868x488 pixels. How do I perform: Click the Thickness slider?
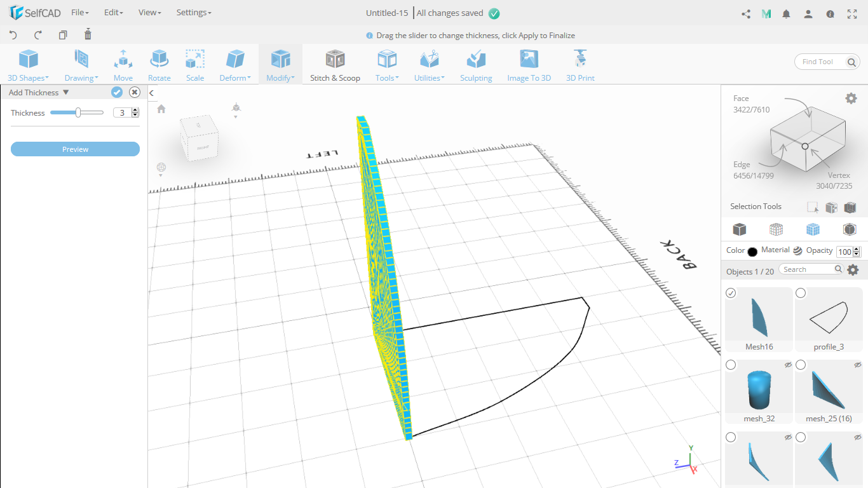pos(77,112)
